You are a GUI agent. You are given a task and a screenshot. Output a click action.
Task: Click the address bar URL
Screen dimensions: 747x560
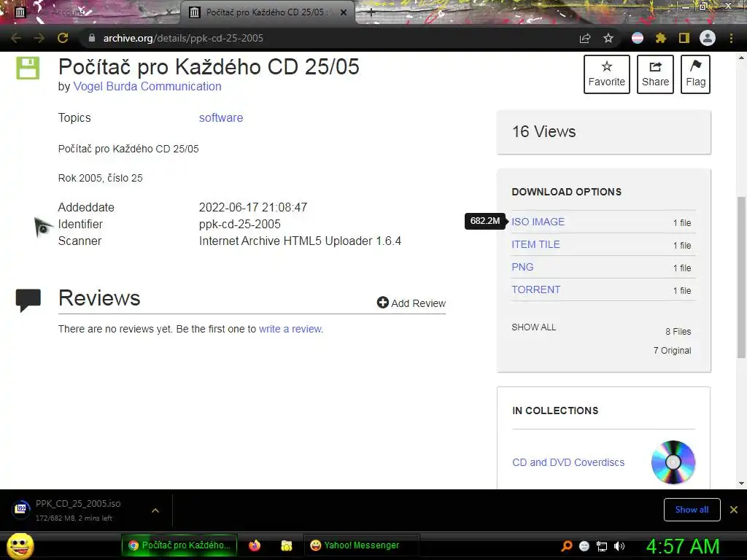183,38
